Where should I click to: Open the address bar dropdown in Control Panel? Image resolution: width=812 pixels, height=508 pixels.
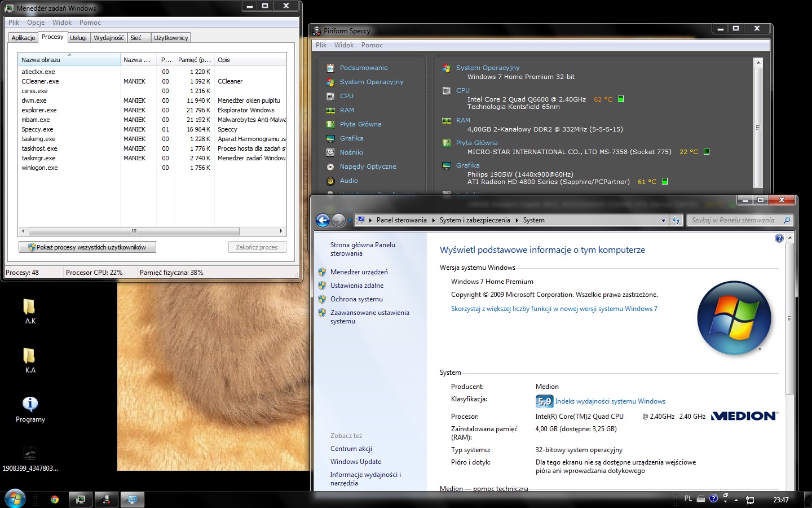click(x=663, y=220)
